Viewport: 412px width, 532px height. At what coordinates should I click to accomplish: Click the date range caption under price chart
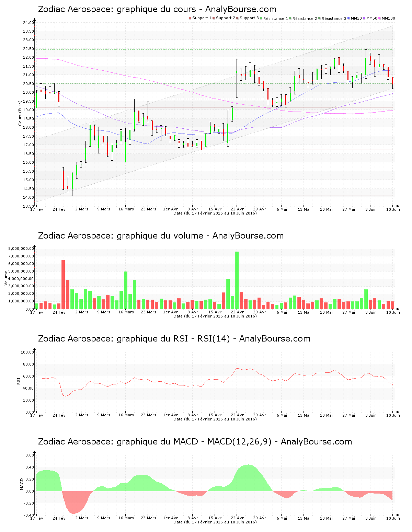tap(215, 213)
